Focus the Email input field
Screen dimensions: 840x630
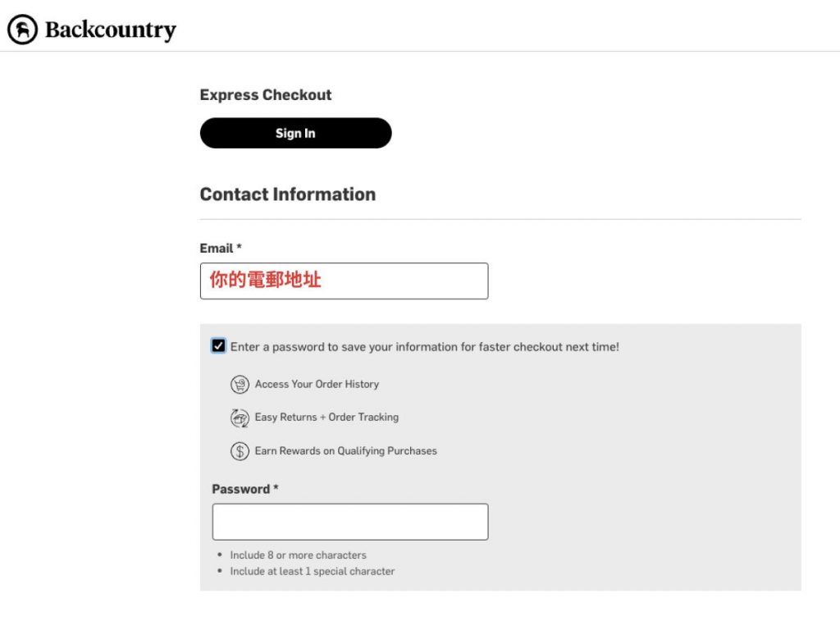(344, 281)
